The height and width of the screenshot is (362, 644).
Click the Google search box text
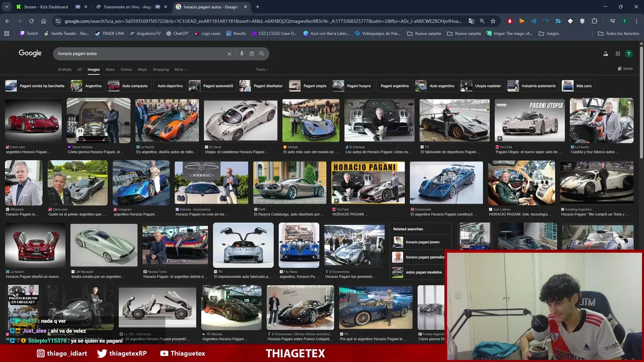[77, 53]
